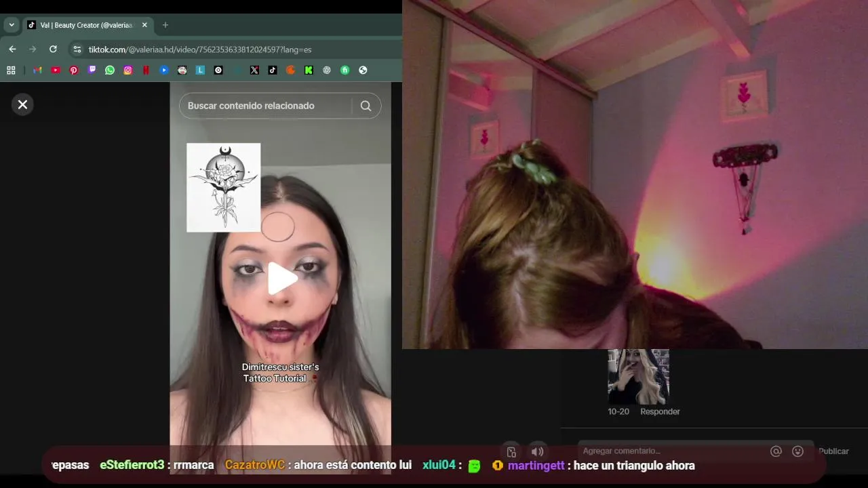The height and width of the screenshot is (488, 868).
Task: Click the 'Publicar' button
Action: [833, 451]
